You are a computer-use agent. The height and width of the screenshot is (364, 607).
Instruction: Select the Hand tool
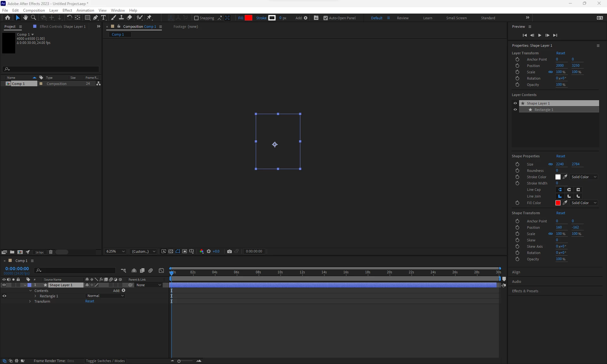pyautogui.click(x=26, y=18)
